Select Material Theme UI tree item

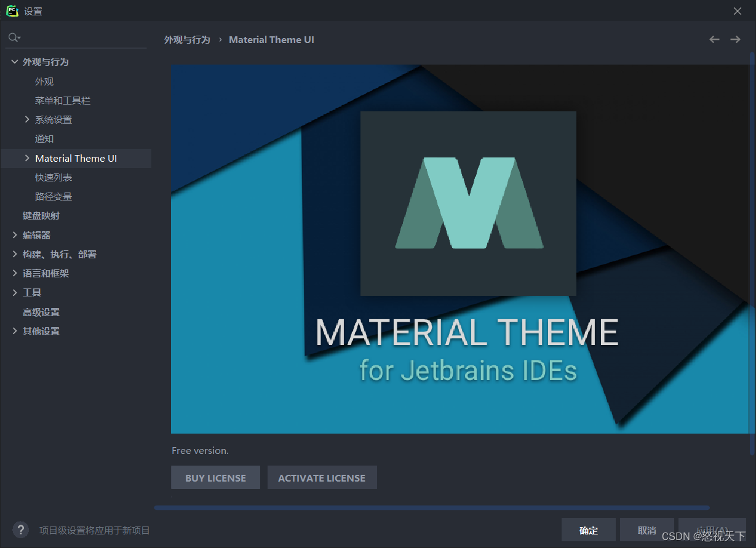(x=76, y=158)
